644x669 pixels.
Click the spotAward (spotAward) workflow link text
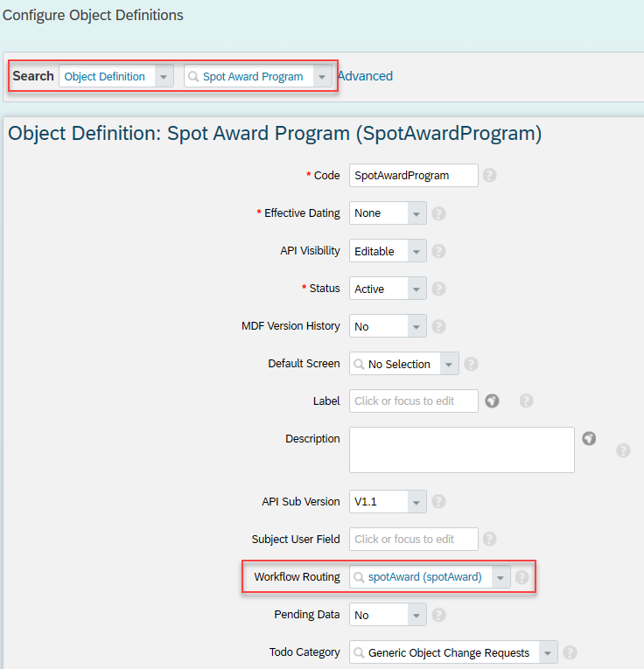424,577
